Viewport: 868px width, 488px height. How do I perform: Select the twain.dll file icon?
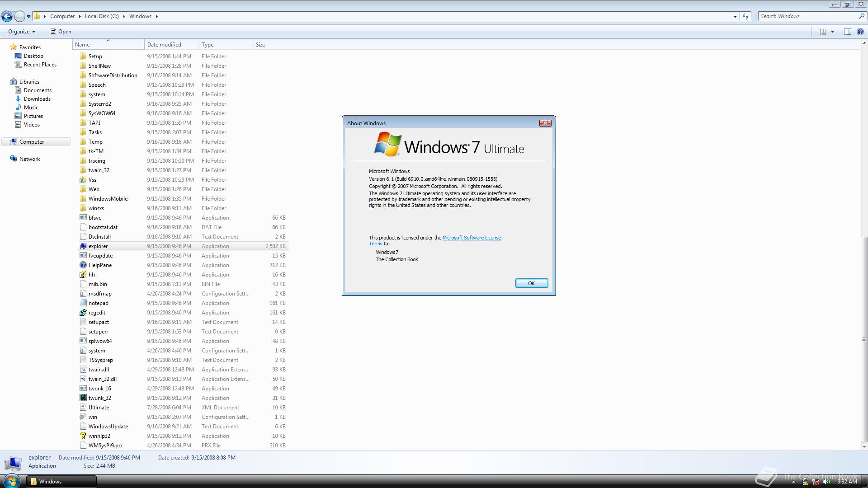83,370
